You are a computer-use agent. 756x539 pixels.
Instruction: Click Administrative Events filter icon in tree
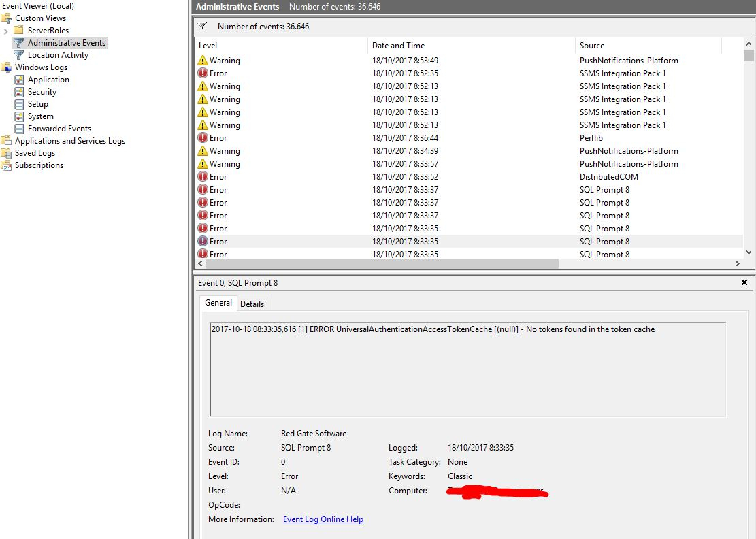coord(19,43)
